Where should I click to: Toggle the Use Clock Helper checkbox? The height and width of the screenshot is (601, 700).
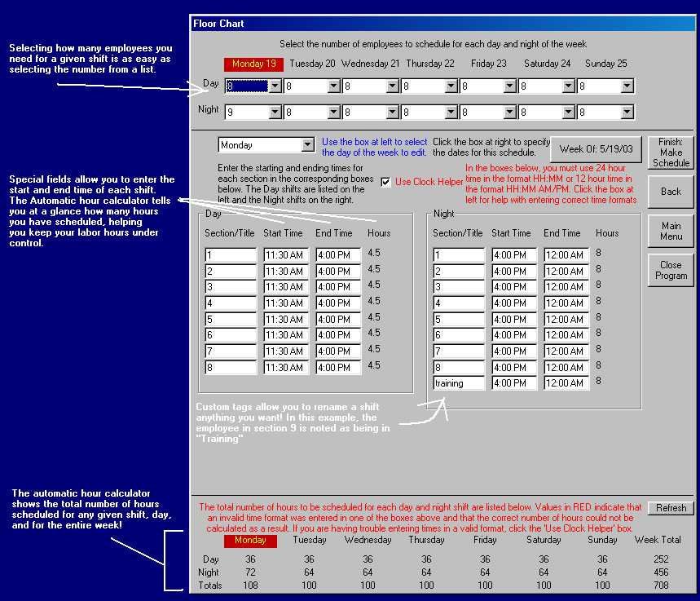tap(385, 182)
